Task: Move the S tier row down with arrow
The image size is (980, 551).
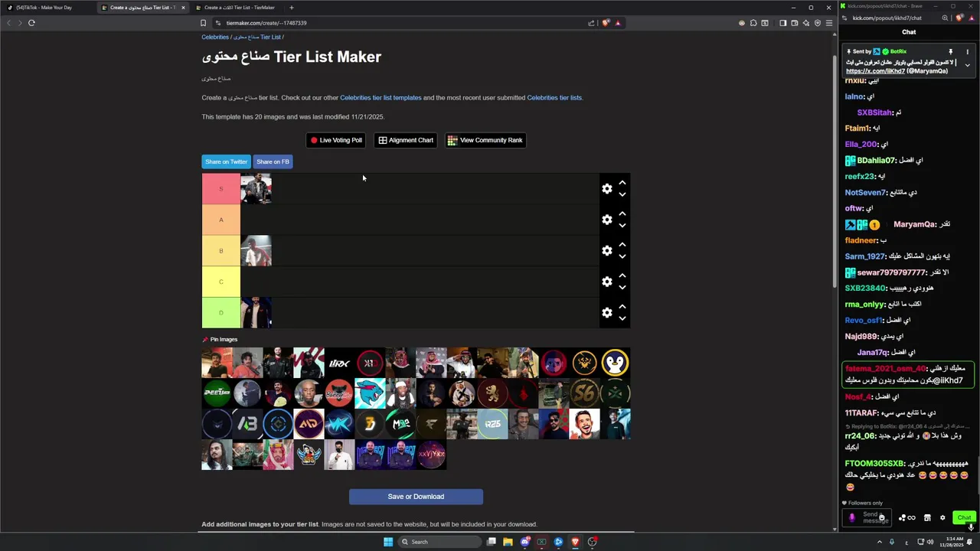Action: [x=622, y=195]
